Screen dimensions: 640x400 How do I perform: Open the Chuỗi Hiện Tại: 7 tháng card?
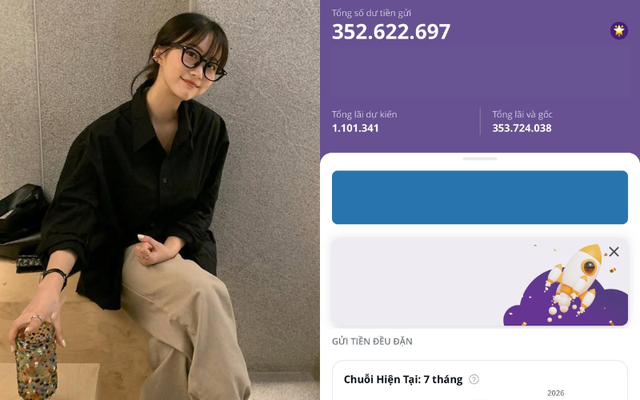click(480, 380)
